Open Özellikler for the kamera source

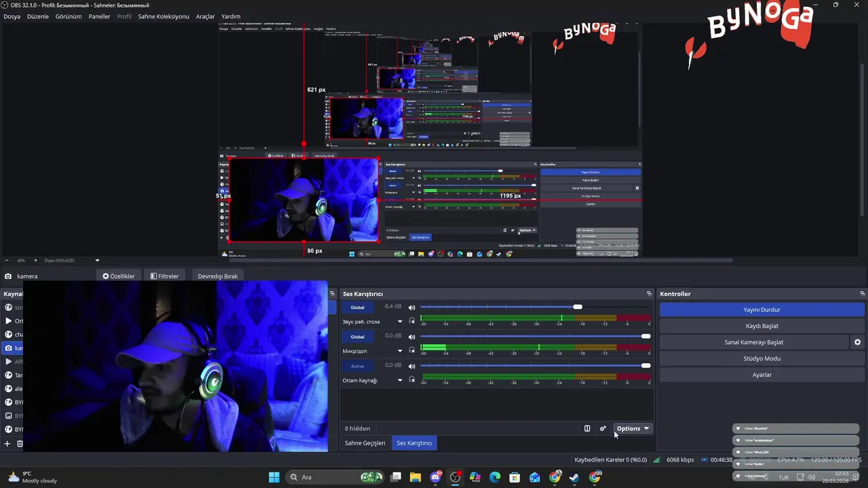[x=119, y=277]
